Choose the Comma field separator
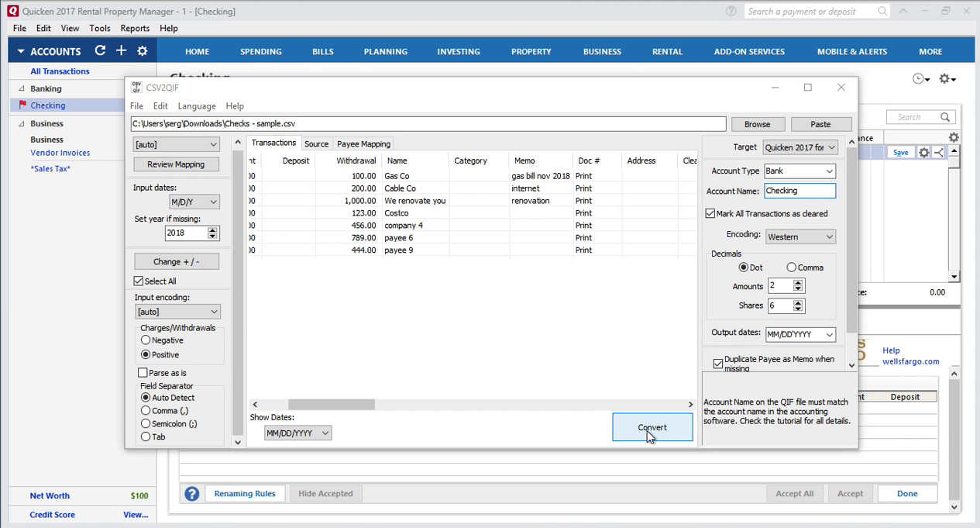980x528 pixels. (x=146, y=411)
